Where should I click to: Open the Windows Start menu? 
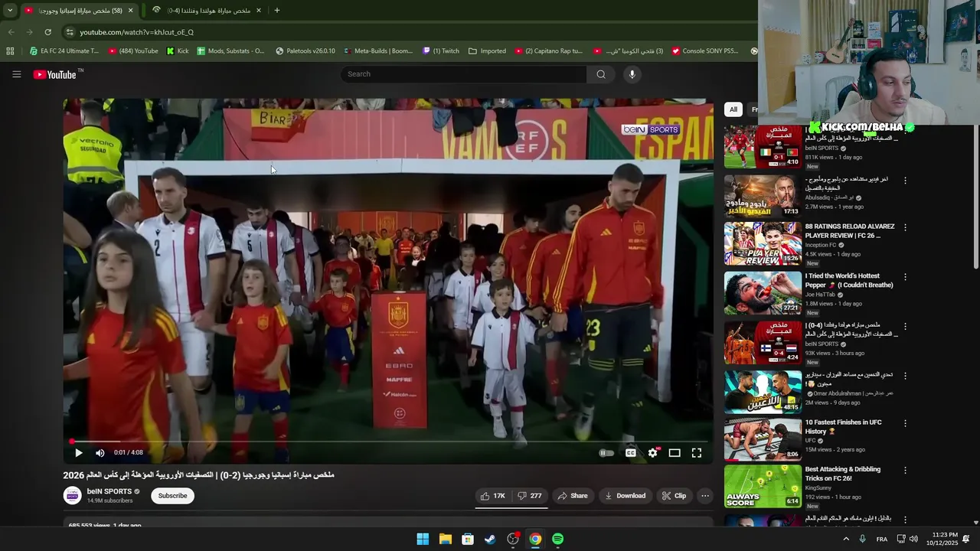[x=423, y=539]
